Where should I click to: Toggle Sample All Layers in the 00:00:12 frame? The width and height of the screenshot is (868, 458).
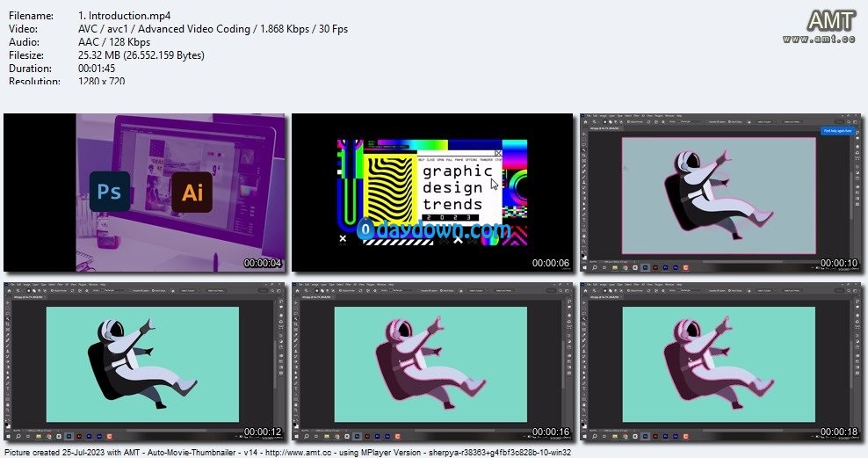[139, 291]
